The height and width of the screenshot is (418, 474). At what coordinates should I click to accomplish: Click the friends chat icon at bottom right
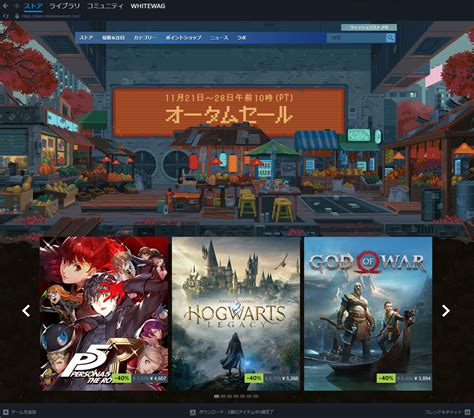(x=467, y=412)
